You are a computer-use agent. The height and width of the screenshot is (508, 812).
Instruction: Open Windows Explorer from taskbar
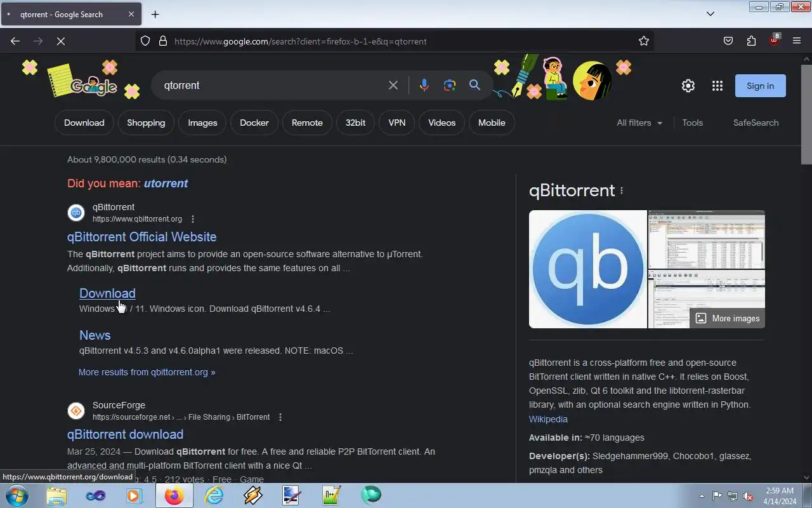(56, 495)
